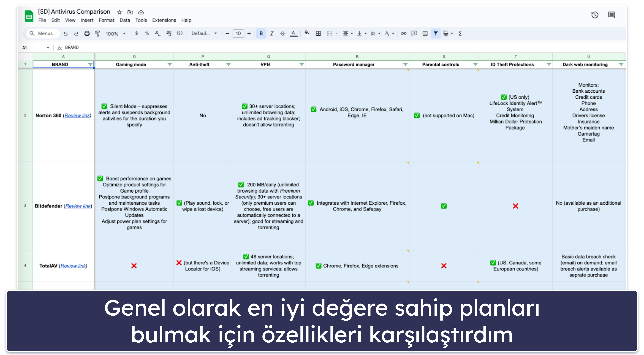
Task: Open the File menu
Action: pyautogui.click(x=42, y=20)
